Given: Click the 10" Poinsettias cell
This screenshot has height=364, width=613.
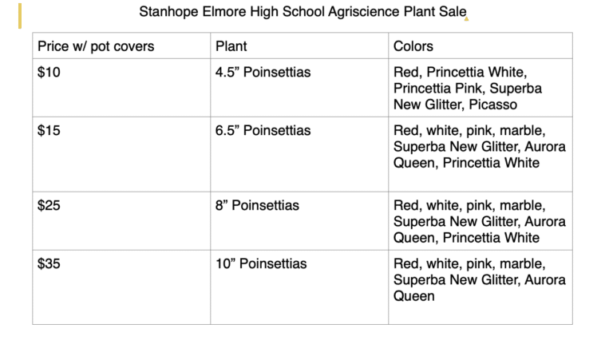Looking at the screenshot, I should tap(260, 264).
